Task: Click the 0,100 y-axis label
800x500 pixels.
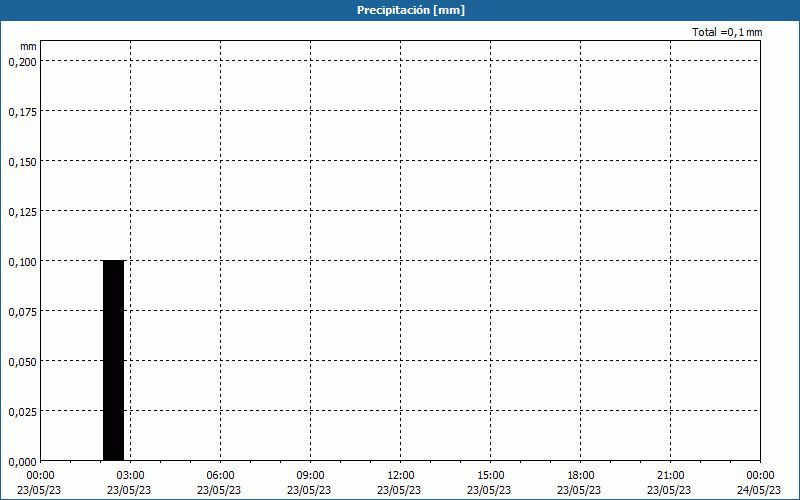Action: click(22, 261)
